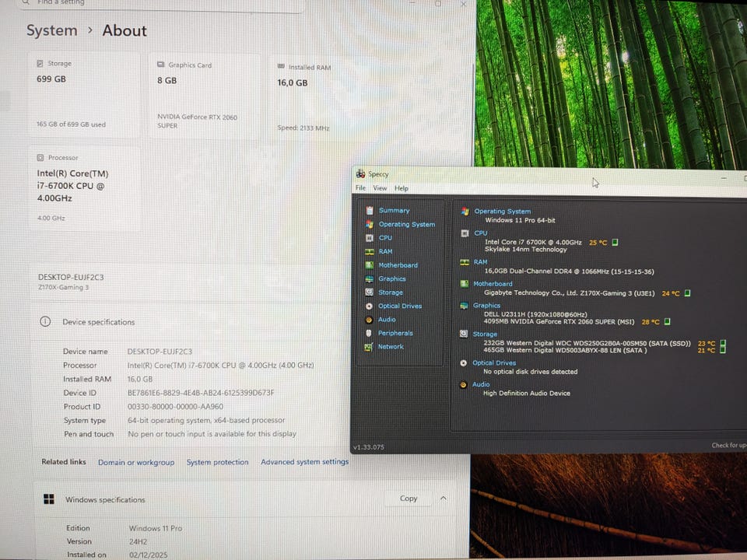Click 'High Definition Audio Device' in Speccy
Image resolution: width=747 pixels, height=560 pixels.
tap(527, 394)
